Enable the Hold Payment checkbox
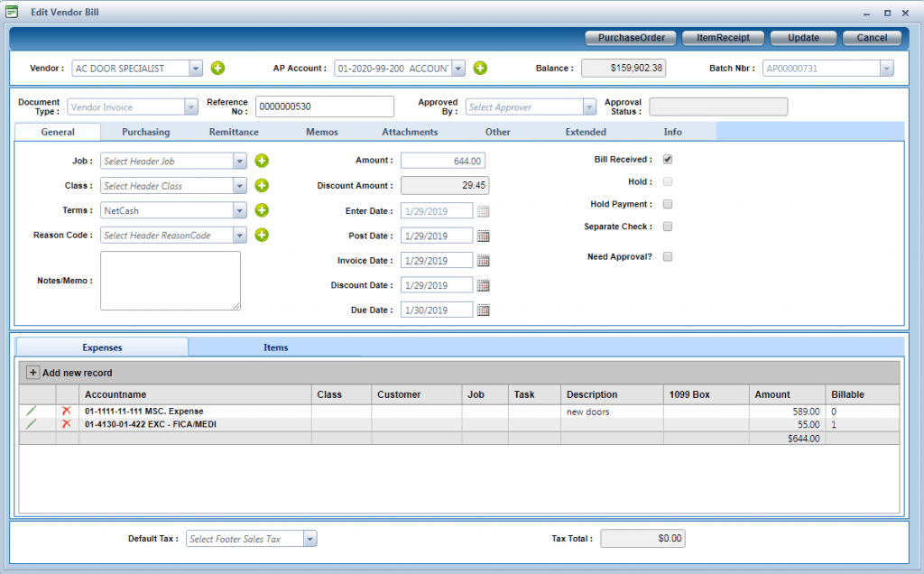The width and height of the screenshot is (924, 574). (668, 204)
